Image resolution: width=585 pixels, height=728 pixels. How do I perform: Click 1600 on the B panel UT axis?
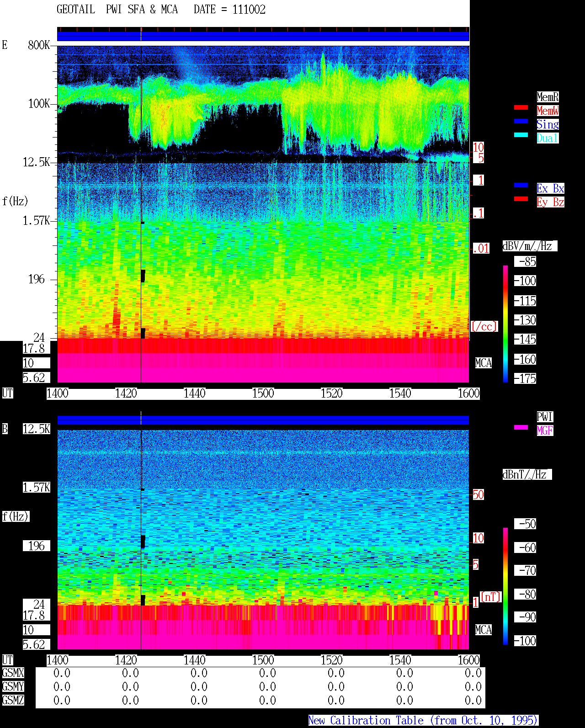(x=469, y=660)
